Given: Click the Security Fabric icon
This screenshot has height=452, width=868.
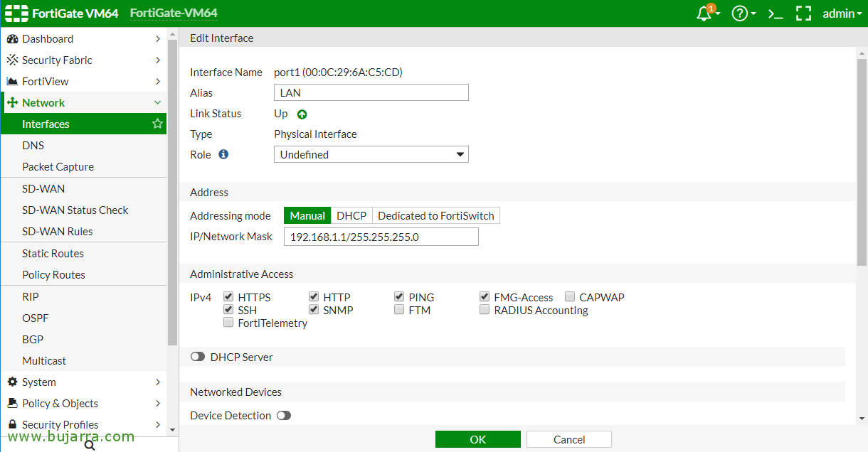Looking at the screenshot, I should [12, 60].
